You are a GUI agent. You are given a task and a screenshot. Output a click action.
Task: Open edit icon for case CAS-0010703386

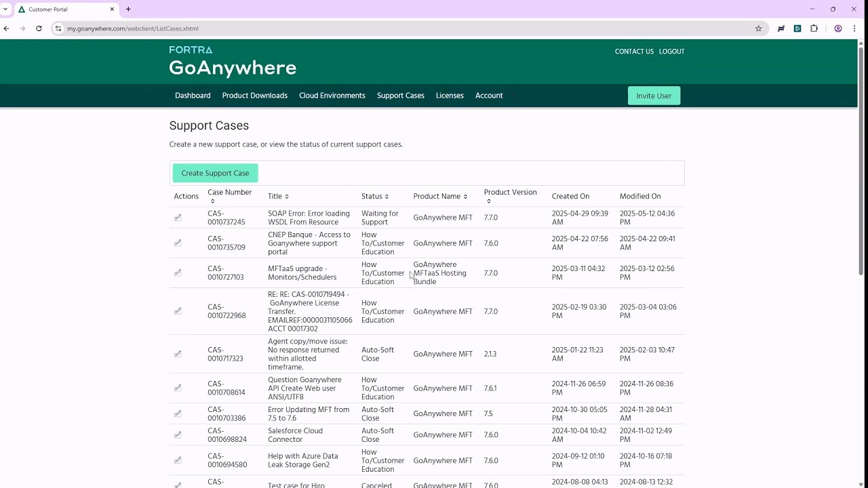(178, 413)
